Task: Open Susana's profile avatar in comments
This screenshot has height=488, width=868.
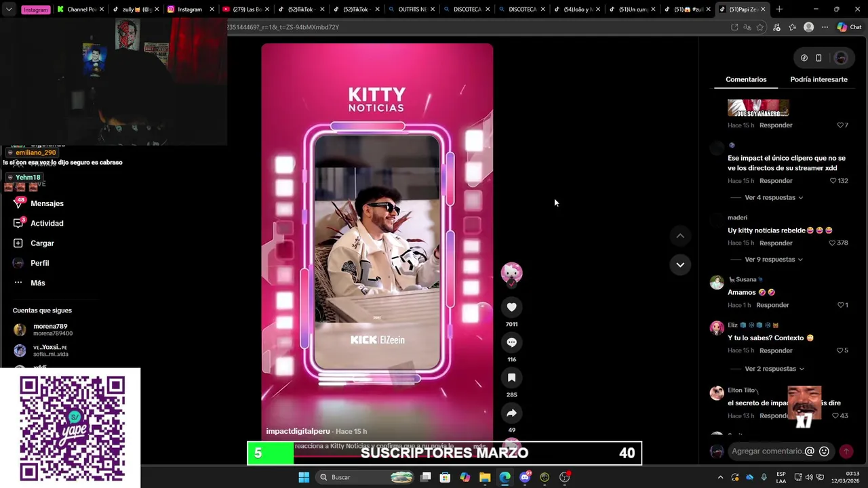Action: tap(717, 283)
